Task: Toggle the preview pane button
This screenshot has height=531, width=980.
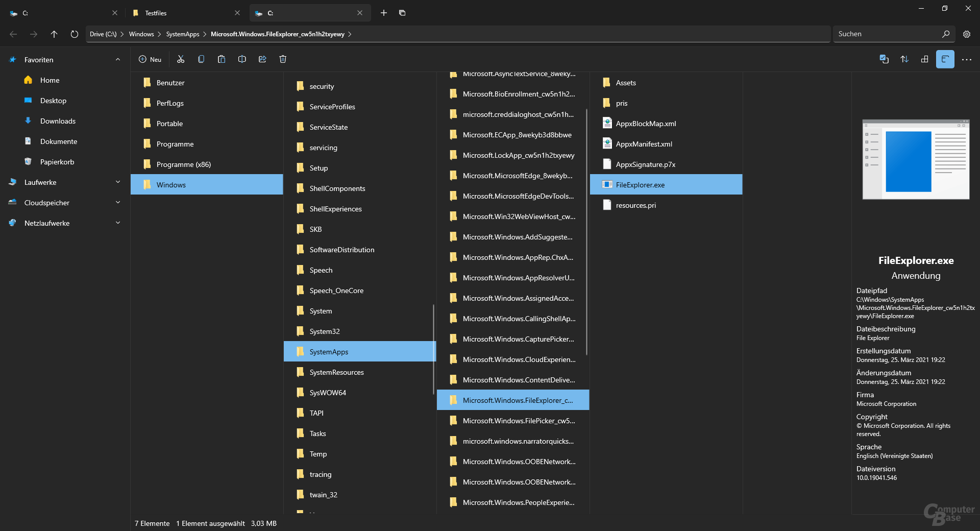Action: click(945, 59)
